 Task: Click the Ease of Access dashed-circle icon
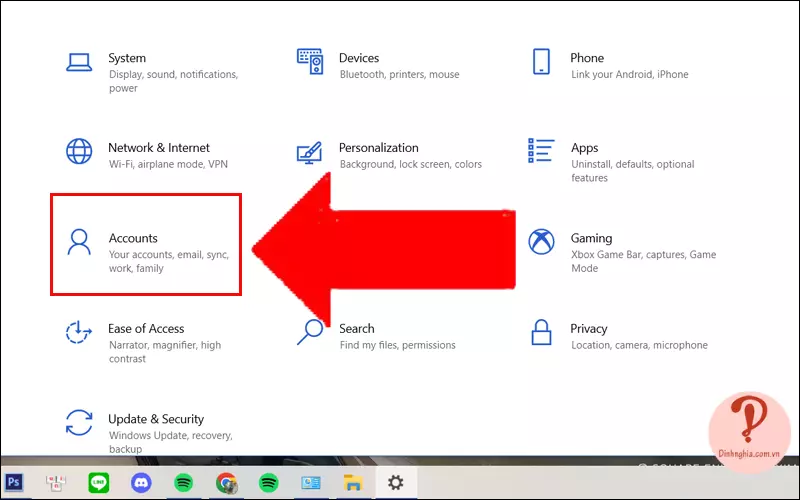pyautogui.click(x=79, y=332)
